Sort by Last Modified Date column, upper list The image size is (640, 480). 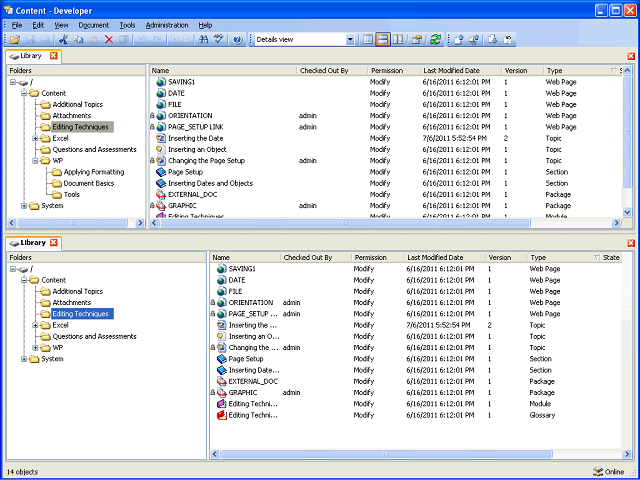[x=461, y=71]
